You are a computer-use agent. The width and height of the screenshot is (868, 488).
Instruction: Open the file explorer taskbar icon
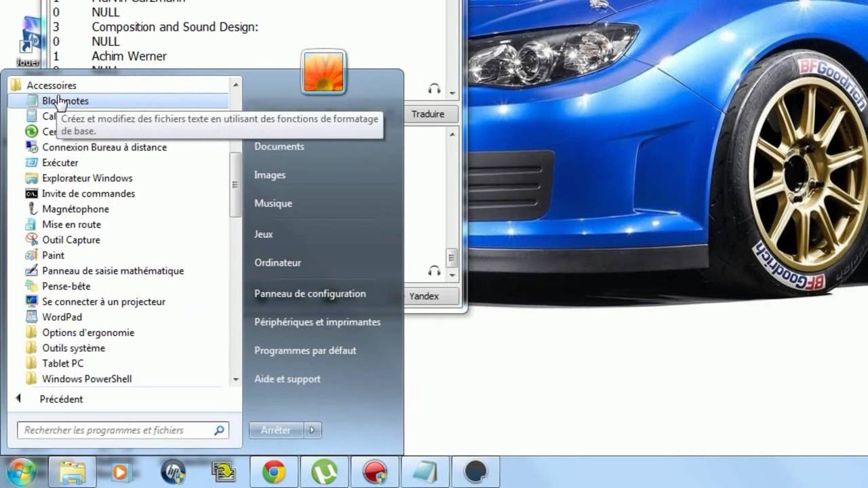[x=73, y=472]
